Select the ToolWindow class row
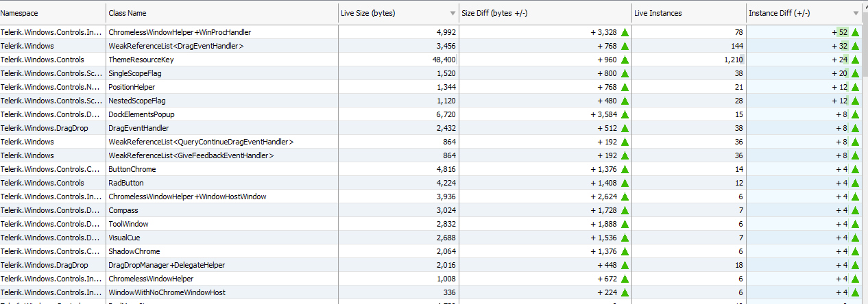Screen dimensions: 868x304 click(x=431, y=224)
